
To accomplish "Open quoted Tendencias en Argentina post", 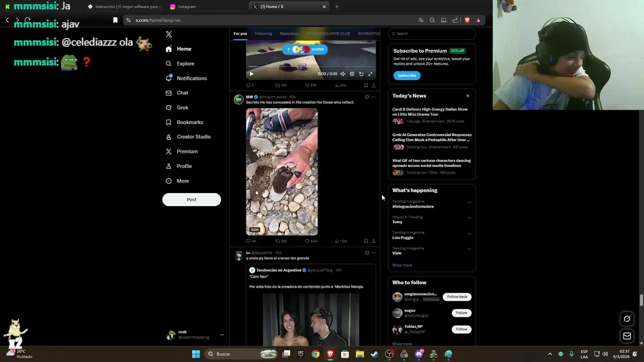I will point(310,305).
